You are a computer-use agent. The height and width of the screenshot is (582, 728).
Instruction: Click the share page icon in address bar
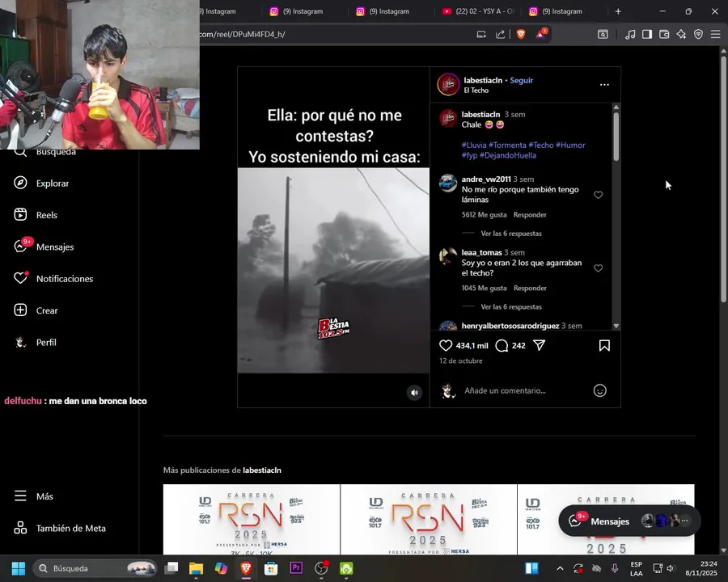click(500, 34)
